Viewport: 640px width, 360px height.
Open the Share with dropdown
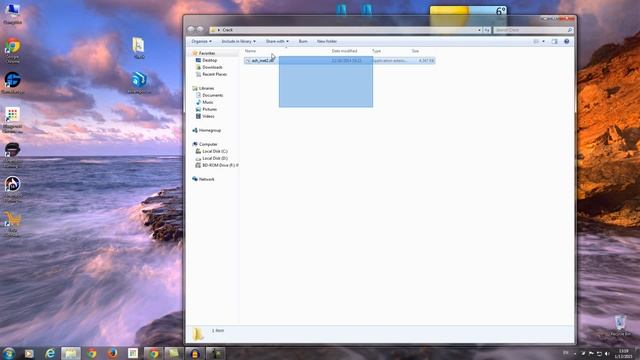[277, 41]
